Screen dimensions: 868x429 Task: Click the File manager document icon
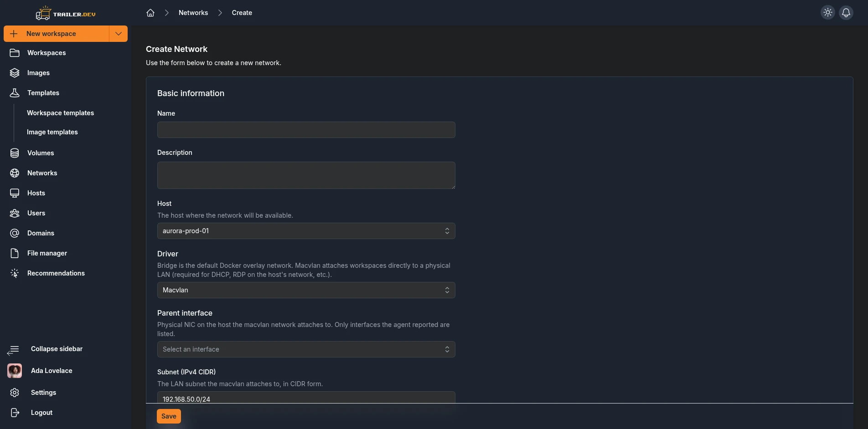point(15,253)
